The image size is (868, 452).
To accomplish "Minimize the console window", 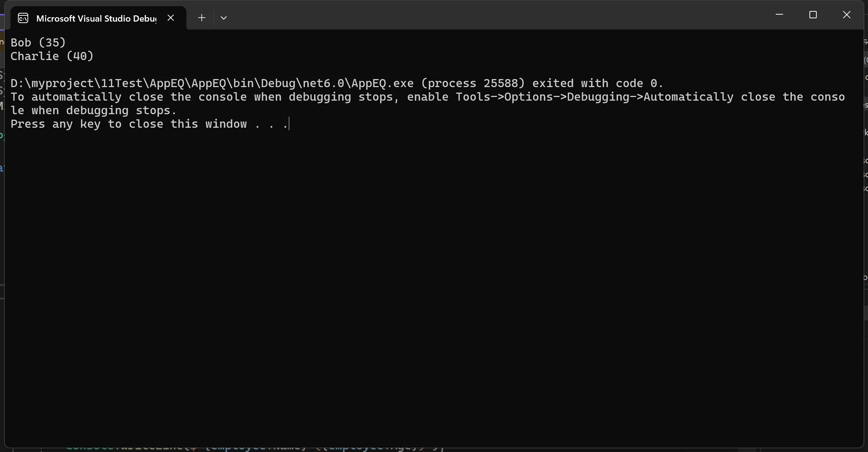I will (779, 15).
